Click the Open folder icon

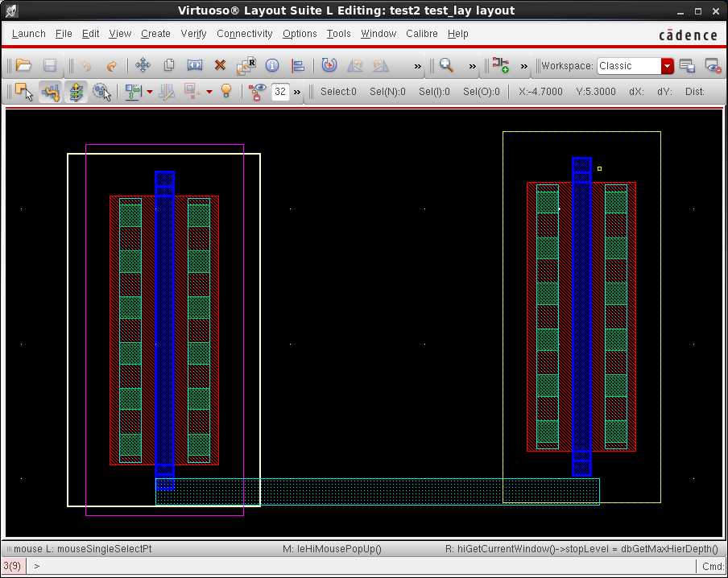point(23,66)
